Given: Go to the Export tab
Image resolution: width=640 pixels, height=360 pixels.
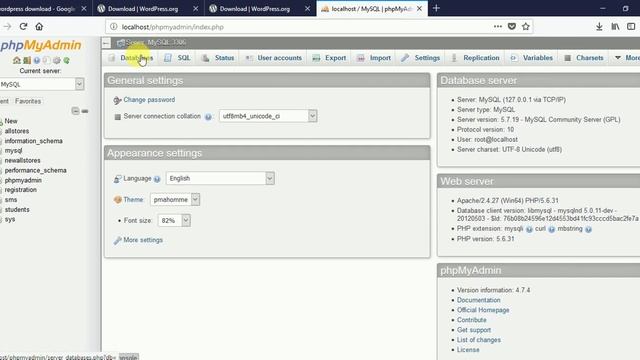Looking at the screenshot, I should [329, 58].
